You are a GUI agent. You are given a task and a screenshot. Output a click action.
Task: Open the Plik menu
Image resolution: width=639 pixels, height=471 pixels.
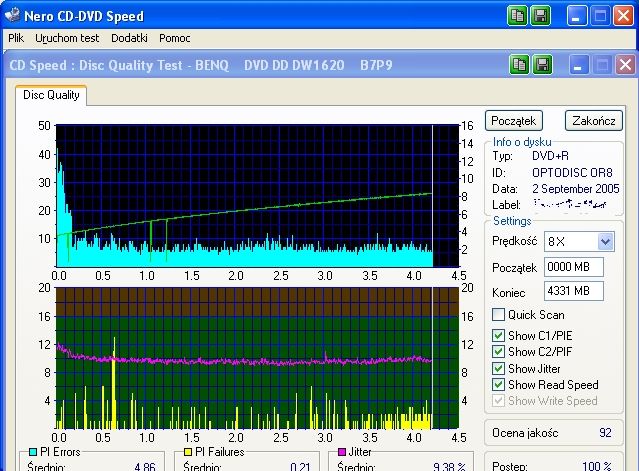16,38
